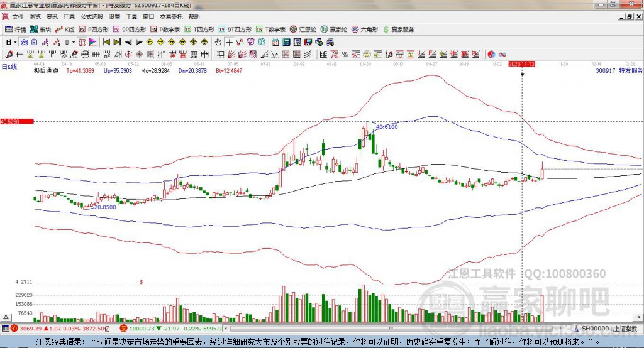
Task: Click the right arrow beside volume panel
Action: [638, 317]
